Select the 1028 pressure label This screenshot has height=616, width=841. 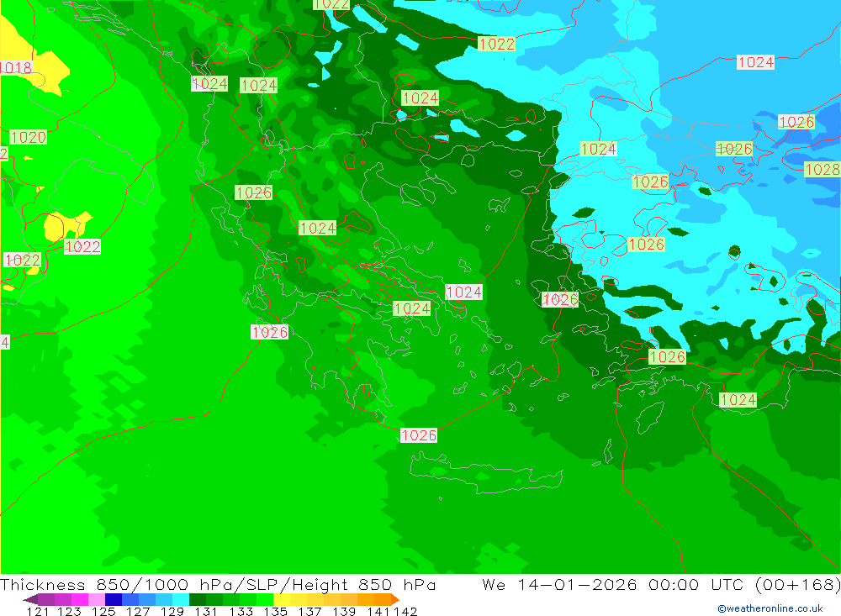[822, 170]
